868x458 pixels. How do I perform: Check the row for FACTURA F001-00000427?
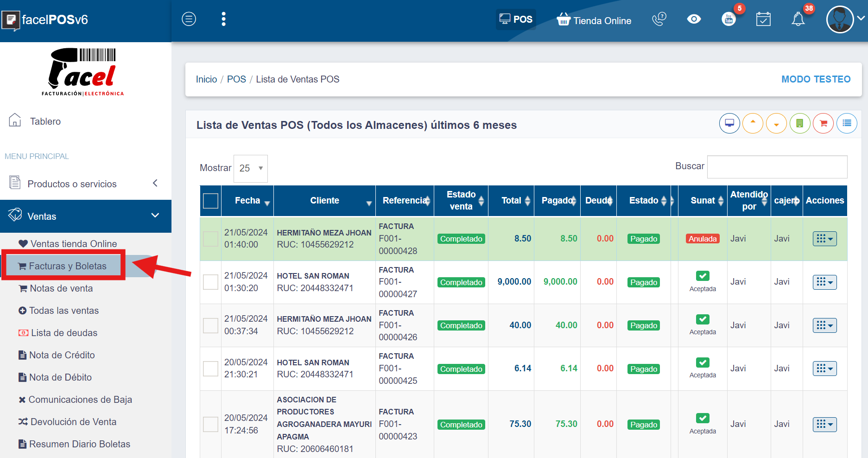pos(211,282)
